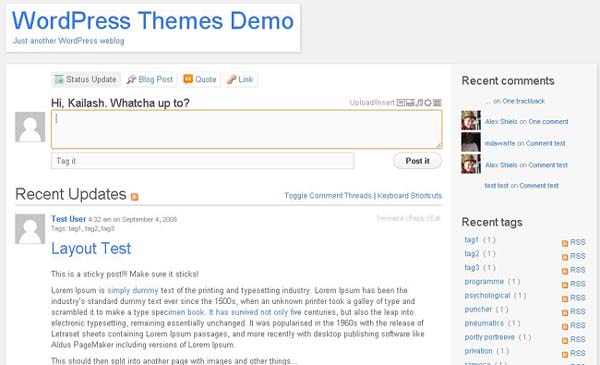This screenshot has height=365, width=600.
Task: Open the psychological tag link
Action: tap(487, 295)
